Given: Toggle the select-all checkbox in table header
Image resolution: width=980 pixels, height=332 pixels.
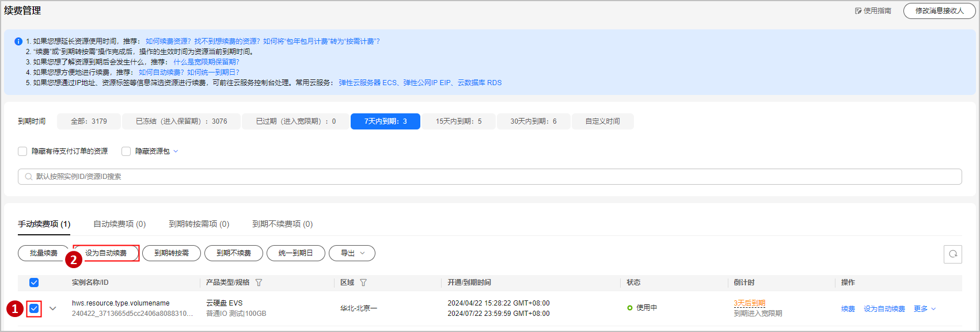Looking at the screenshot, I should point(34,283).
